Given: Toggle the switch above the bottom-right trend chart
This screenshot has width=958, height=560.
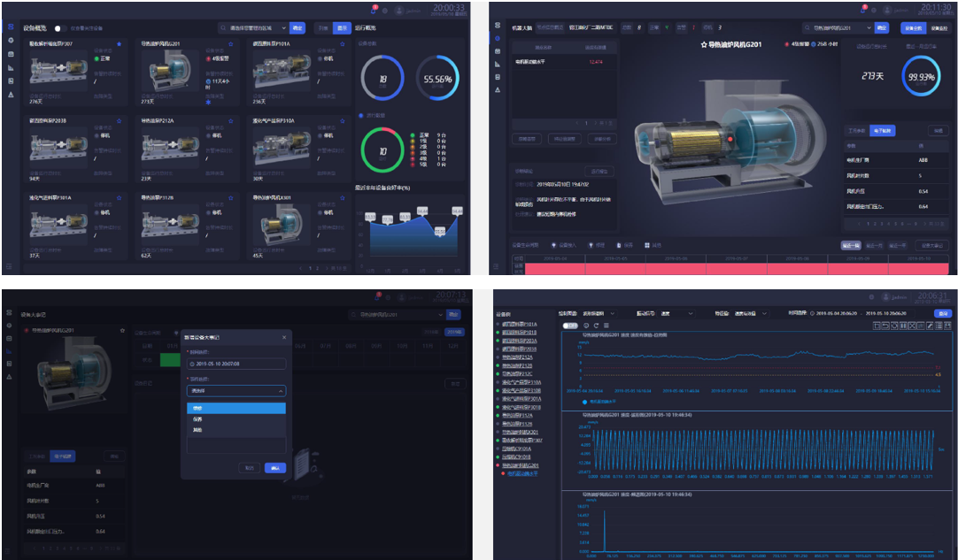Looking at the screenshot, I should 569,326.
